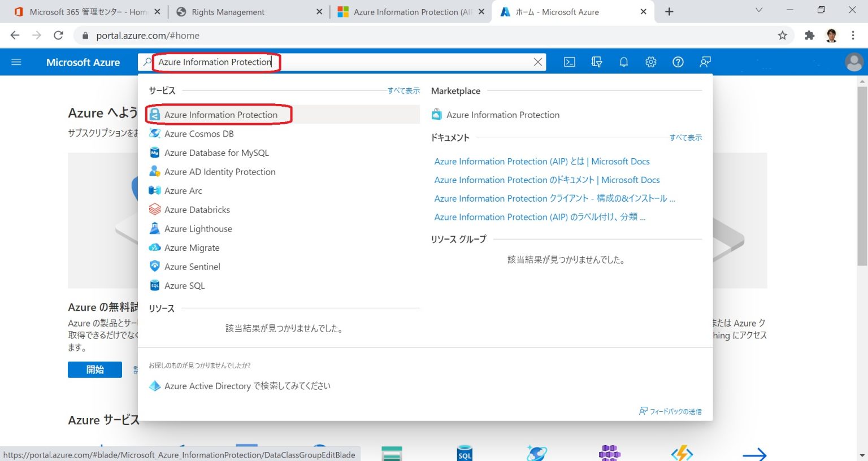Screen dimensions: 868x461
Task: Open a new browser tab
Action: 669,12
